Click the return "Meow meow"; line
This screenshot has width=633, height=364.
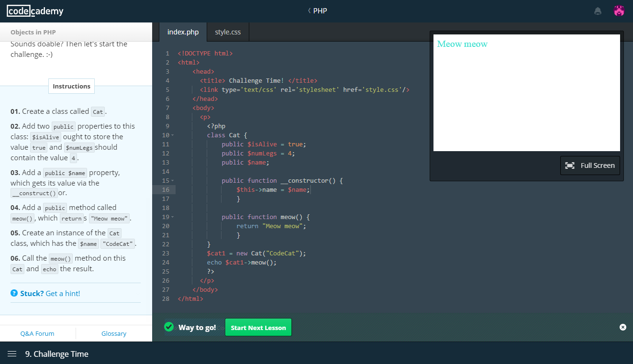271,226
